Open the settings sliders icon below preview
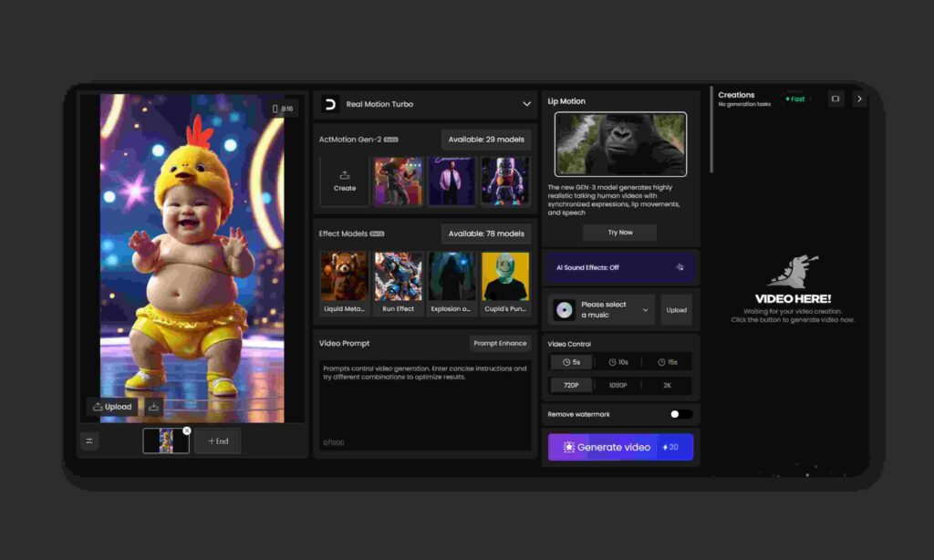This screenshot has height=560, width=934. coord(89,441)
